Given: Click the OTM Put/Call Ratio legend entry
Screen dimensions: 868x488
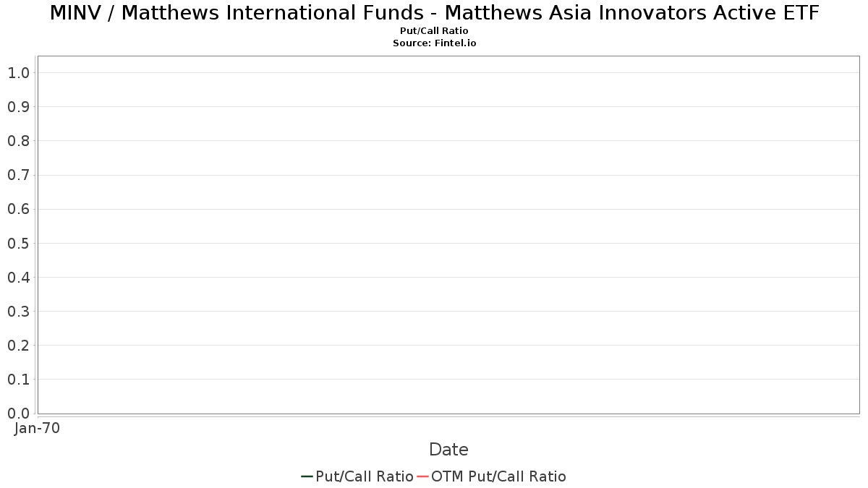Looking at the screenshot, I should [x=492, y=476].
